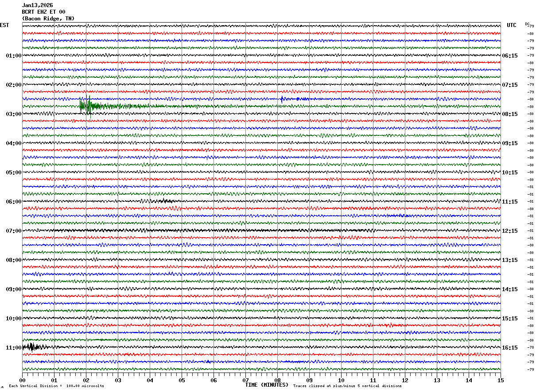
Task: Click the TIME (MINUTES) axis title
Action: [x=267, y=385]
